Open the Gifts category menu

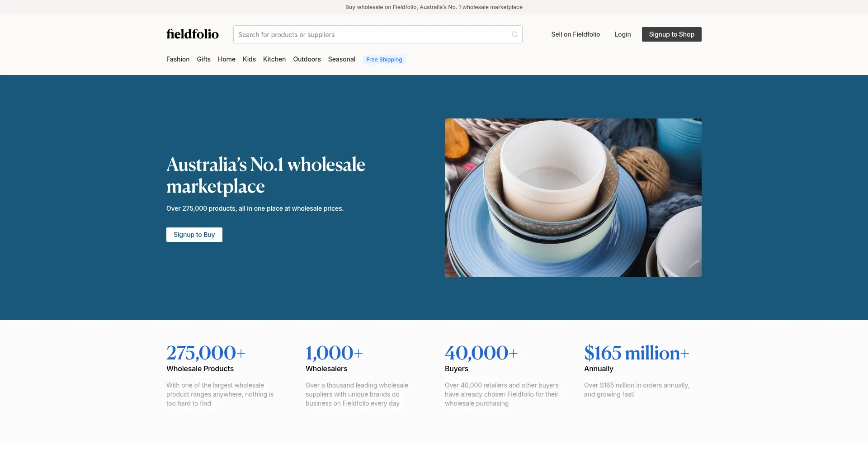[x=203, y=59]
